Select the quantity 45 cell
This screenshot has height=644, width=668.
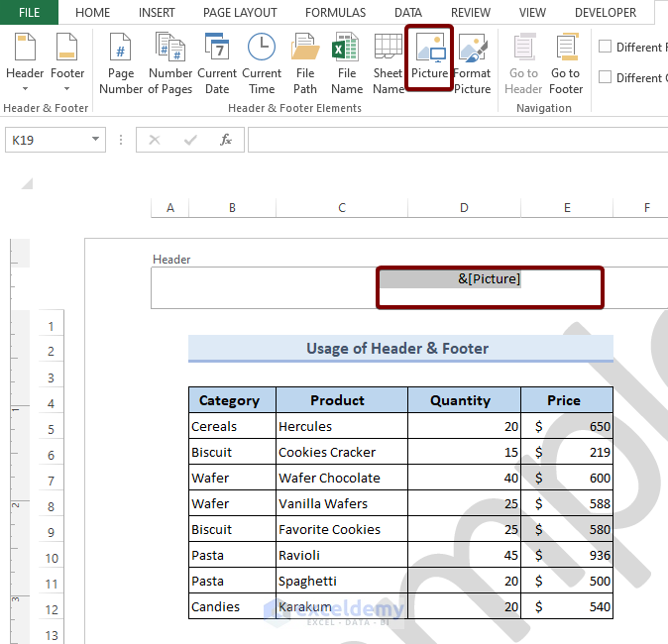(x=464, y=555)
